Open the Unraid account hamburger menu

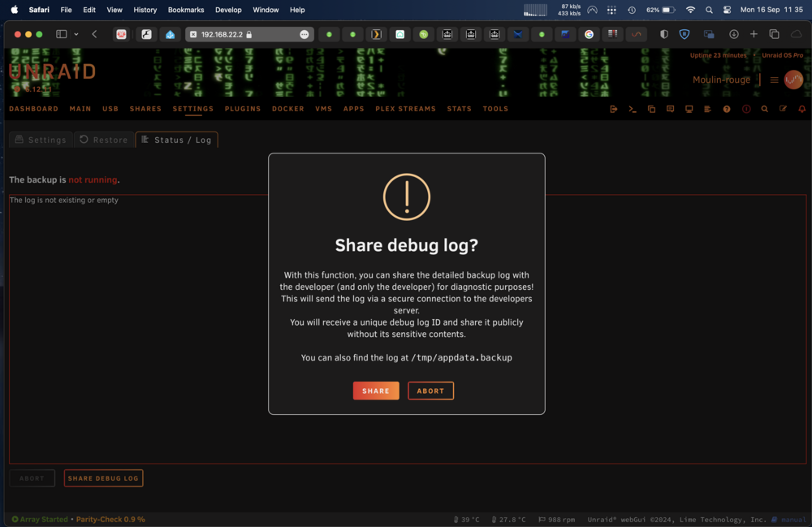click(x=774, y=80)
